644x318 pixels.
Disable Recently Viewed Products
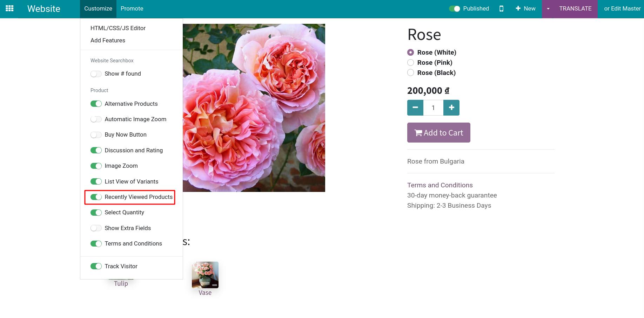tap(96, 197)
